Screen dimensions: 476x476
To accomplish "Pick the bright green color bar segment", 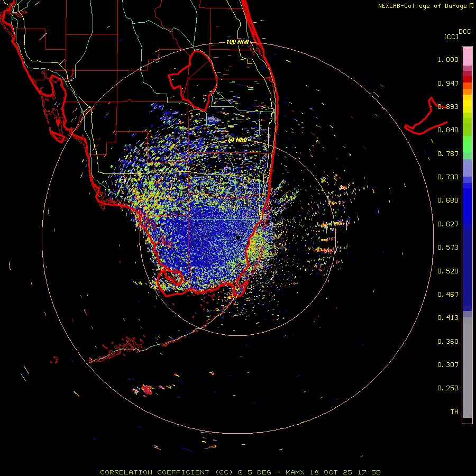I will click(467, 144).
